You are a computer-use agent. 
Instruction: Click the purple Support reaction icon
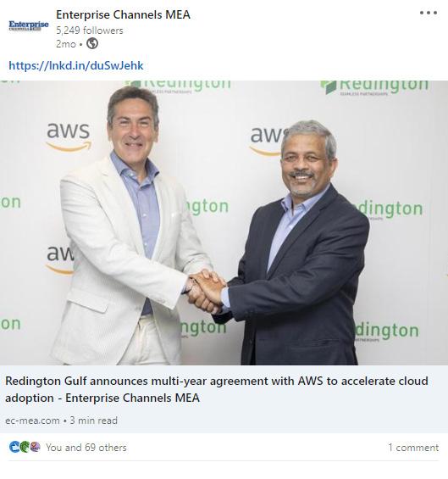35,447
